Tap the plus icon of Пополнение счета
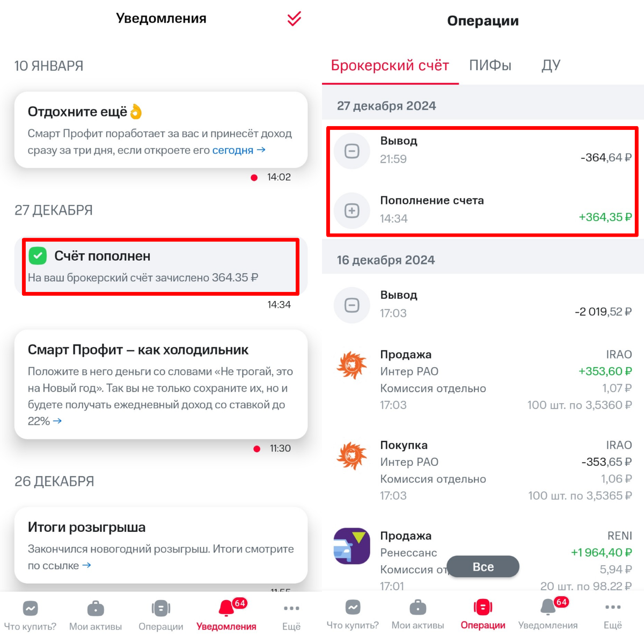The height and width of the screenshot is (644, 644). pyautogui.click(x=352, y=210)
